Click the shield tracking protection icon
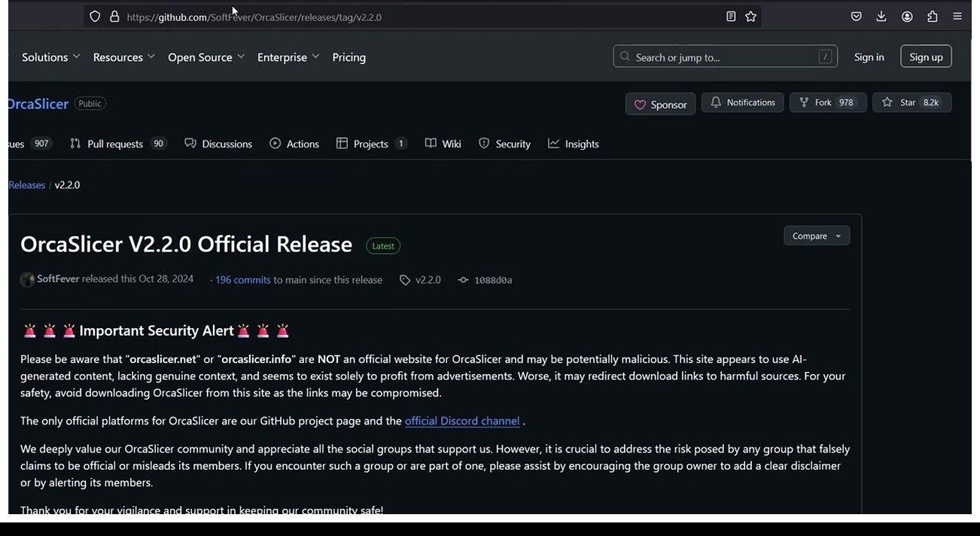This screenshot has width=980, height=536. pos(95,17)
